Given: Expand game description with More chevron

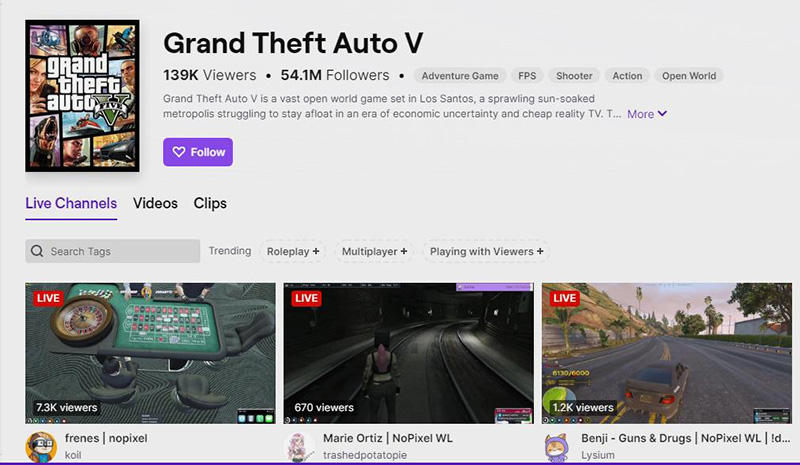Looking at the screenshot, I should [646, 114].
